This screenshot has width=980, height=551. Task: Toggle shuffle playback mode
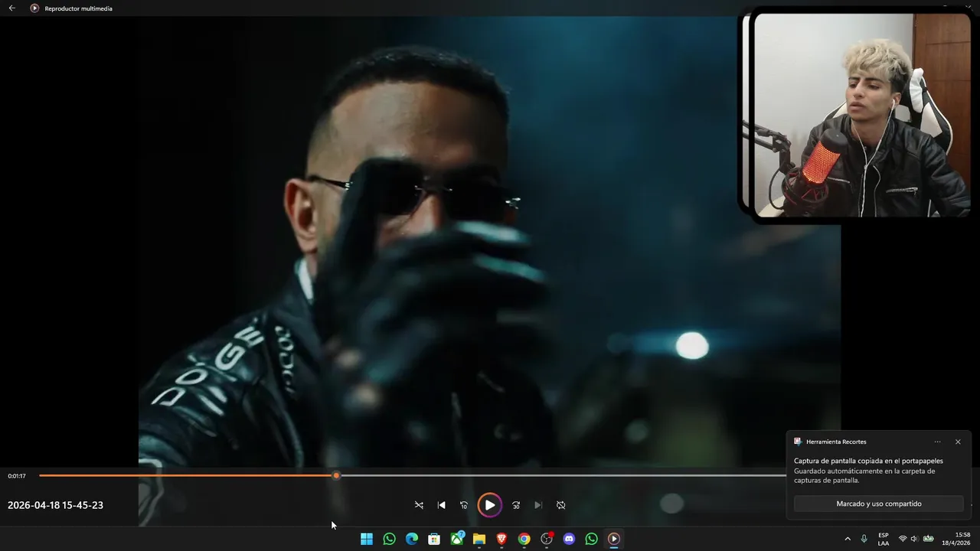pyautogui.click(x=419, y=505)
